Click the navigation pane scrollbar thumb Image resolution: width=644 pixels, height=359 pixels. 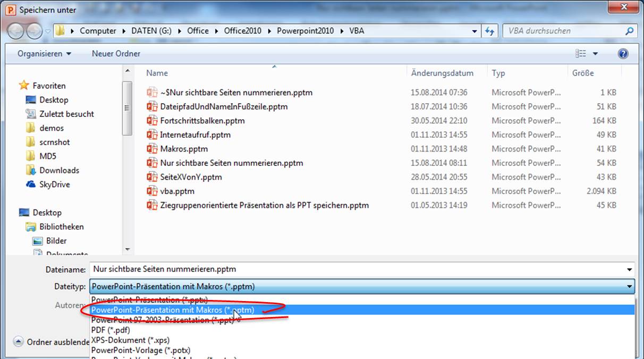point(127,108)
